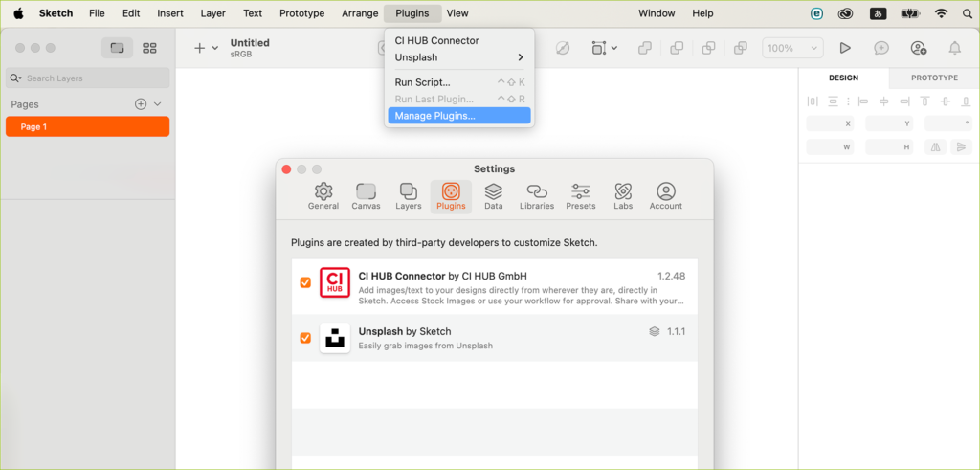Select Run Script… menu item
The image size is (980, 470).
pos(459,82)
